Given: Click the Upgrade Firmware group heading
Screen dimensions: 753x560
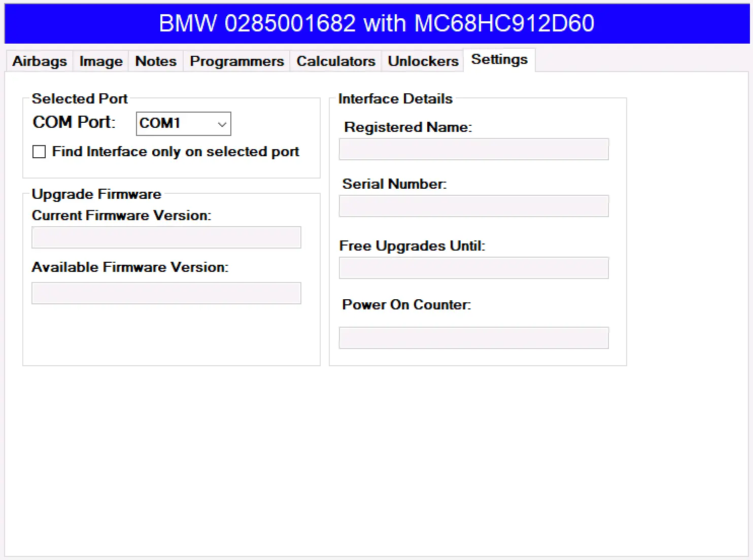Looking at the screenshot, I should (x=96, y=194).
